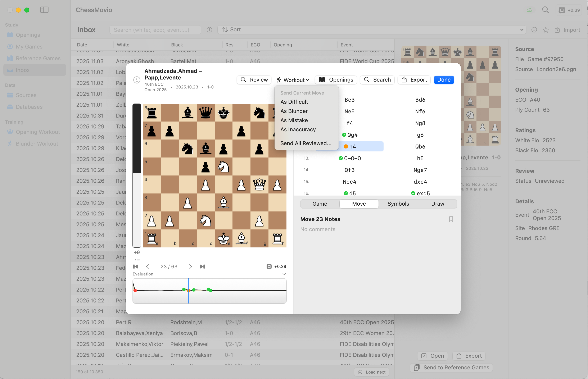Select Send All Reviewed menu item
This screenshot has width=588, height=379.
tap(306, 143)
